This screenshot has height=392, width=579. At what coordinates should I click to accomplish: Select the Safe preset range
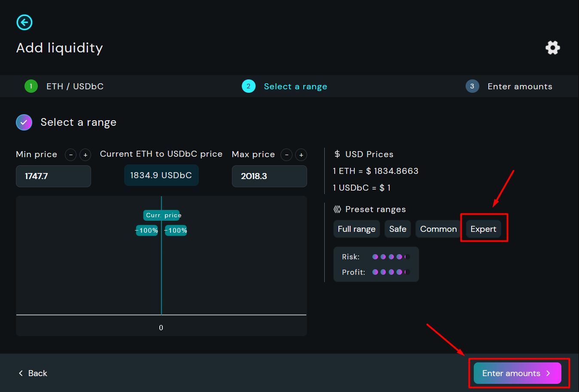tap(397, 229)
